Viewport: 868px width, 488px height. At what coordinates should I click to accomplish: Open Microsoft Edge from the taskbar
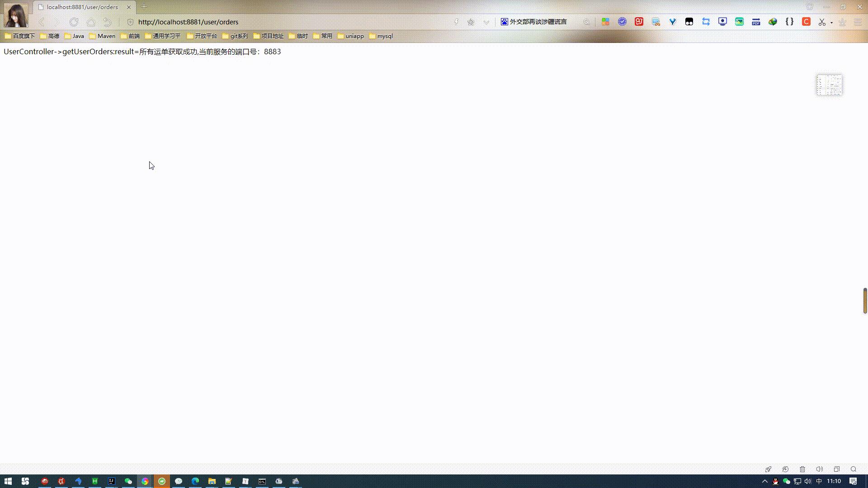click(x=195, y=481)
